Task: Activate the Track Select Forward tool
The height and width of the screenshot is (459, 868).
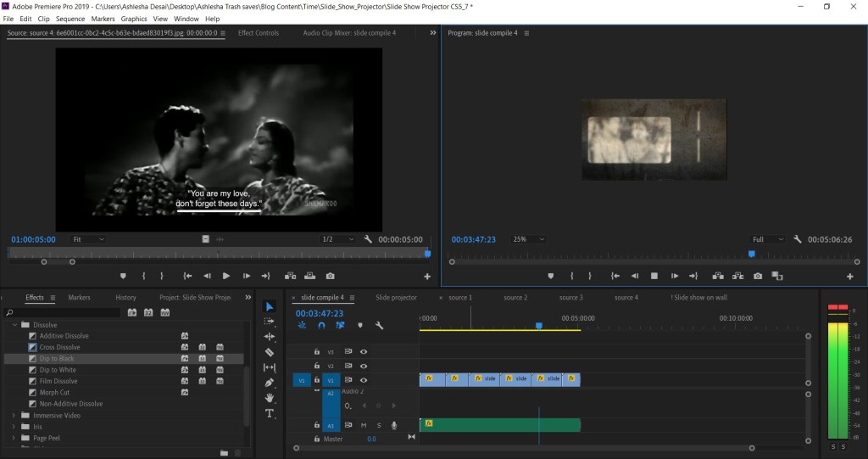Action: 270,322
